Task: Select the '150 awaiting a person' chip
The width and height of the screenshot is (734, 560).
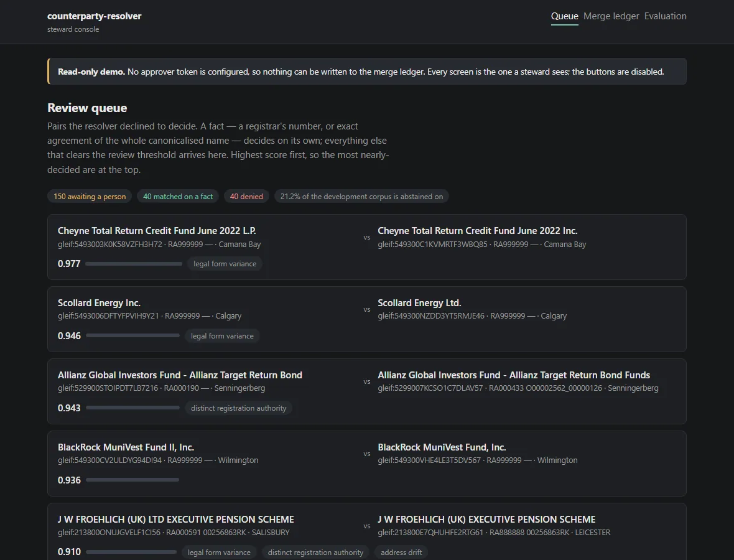Action: pos(90,197)
